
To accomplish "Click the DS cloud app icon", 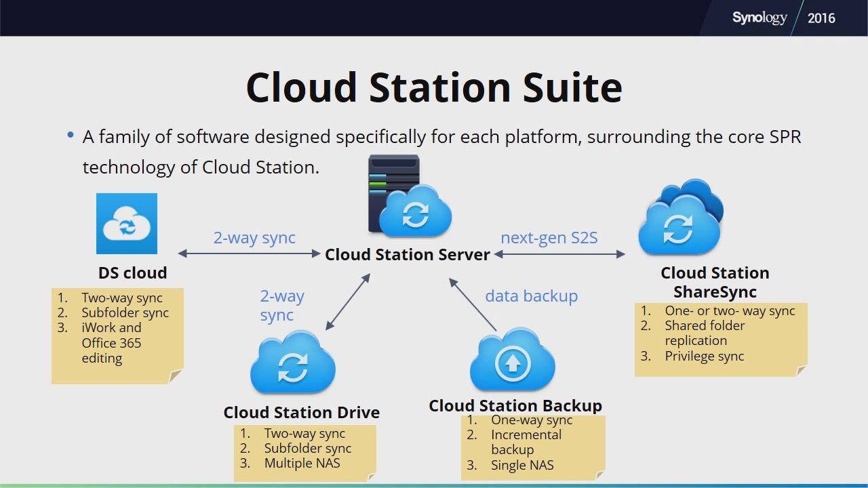I will [127, 224].
